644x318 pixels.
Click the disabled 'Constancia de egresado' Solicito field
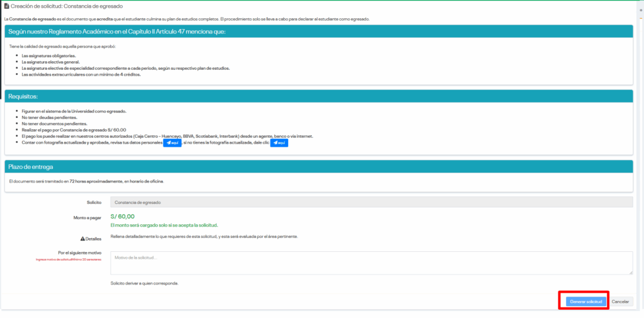[371, 202]
